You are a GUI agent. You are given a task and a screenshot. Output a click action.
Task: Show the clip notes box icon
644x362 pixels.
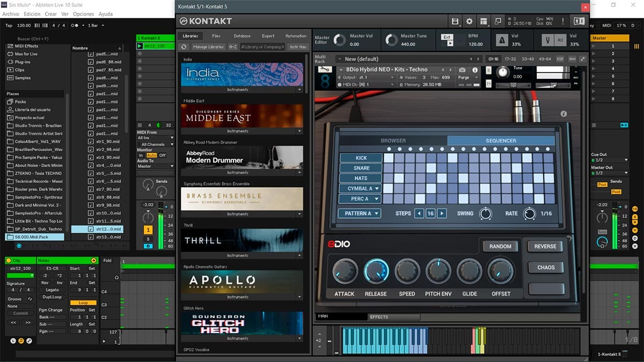(21, 341)
